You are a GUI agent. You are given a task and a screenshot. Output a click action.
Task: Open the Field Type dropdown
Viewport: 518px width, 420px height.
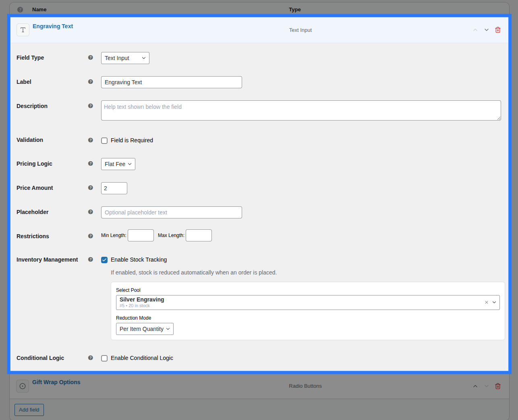(x=125, y=58)
